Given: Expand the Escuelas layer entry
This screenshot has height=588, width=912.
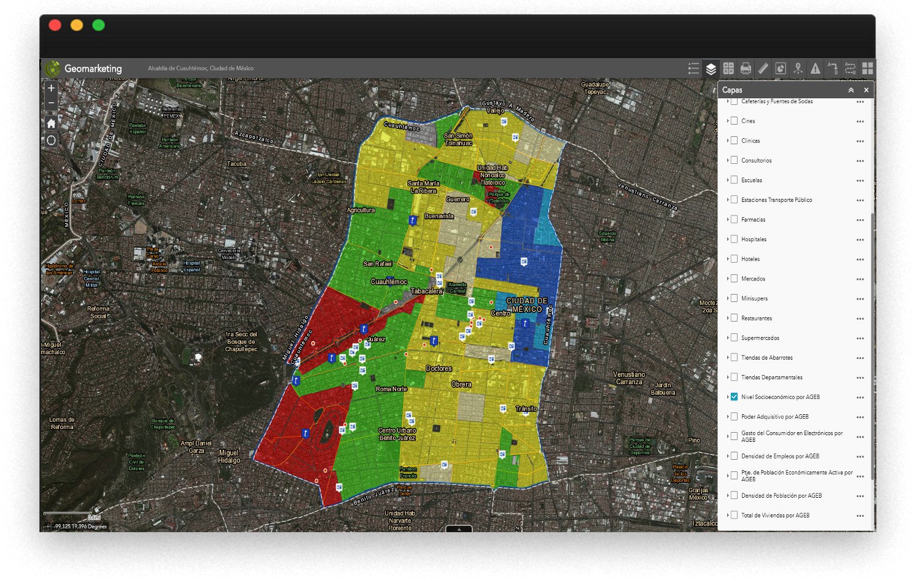Looking at the screenshot, I should 728,180.
